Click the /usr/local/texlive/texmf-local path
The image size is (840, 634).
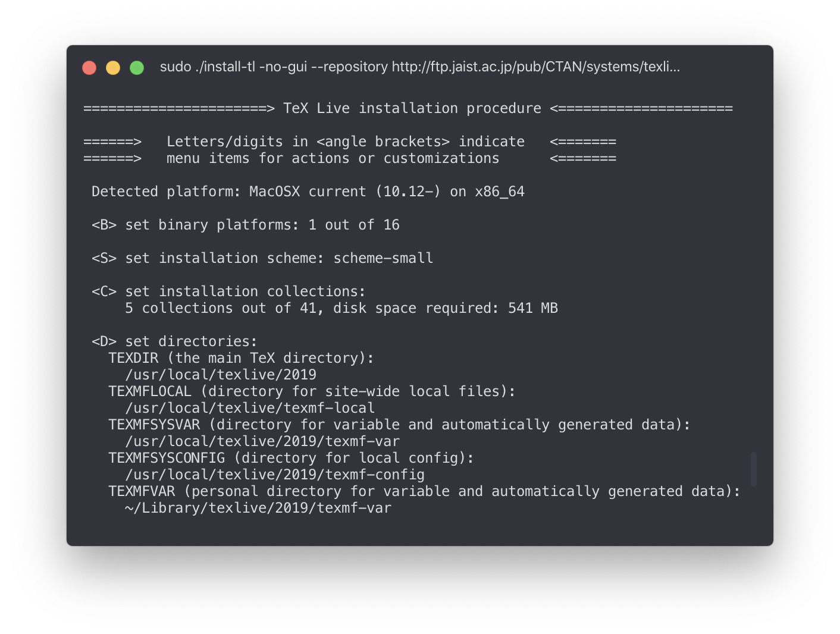pyautogui.click(x=250, y=408)
